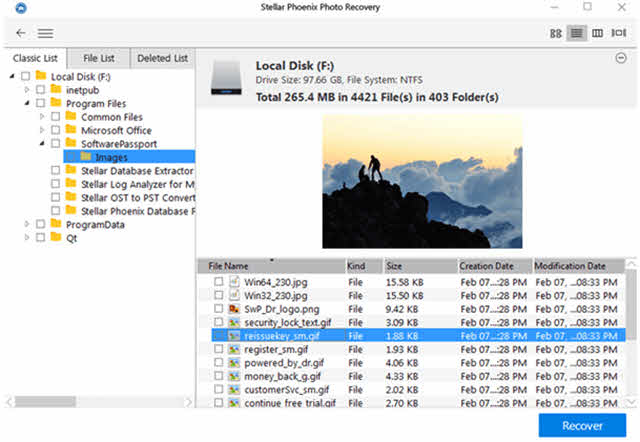Sort by Size column header

click(x=420, y=266)
